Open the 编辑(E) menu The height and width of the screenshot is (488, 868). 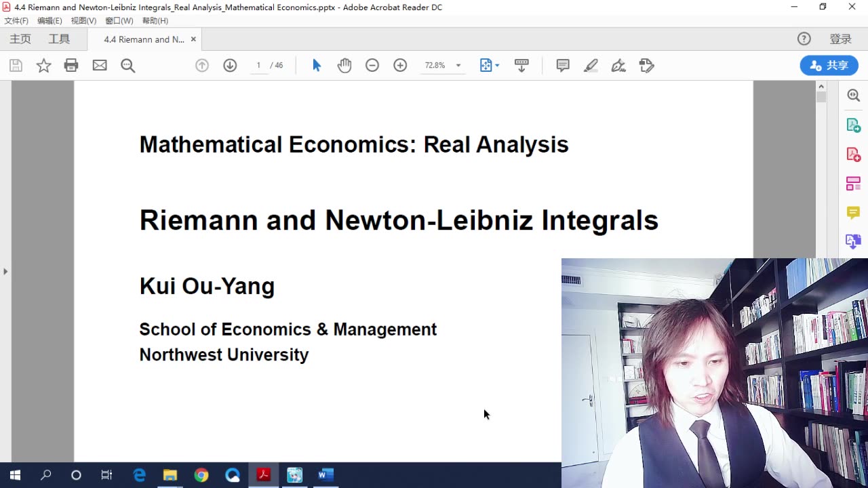coord(50,21)
